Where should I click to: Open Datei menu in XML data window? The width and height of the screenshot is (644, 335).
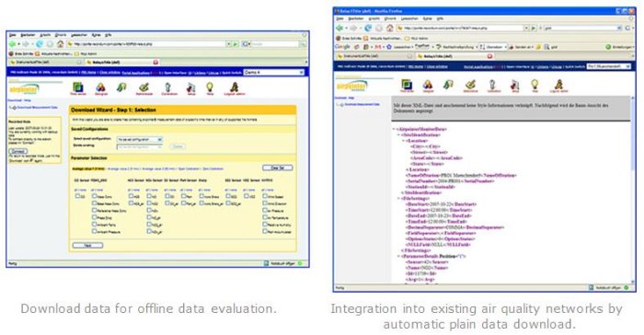[339, 18]
